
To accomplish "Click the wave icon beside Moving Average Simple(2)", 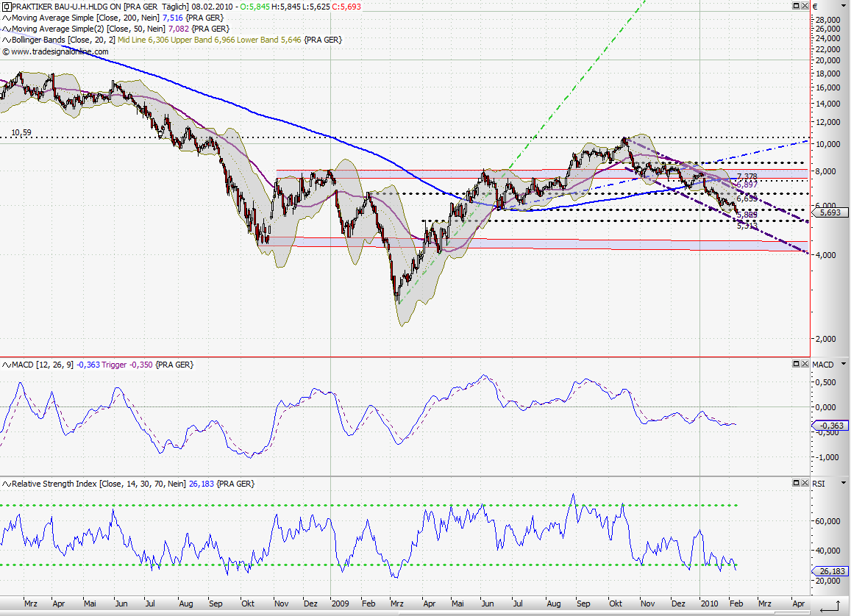I will click(7, 29).
